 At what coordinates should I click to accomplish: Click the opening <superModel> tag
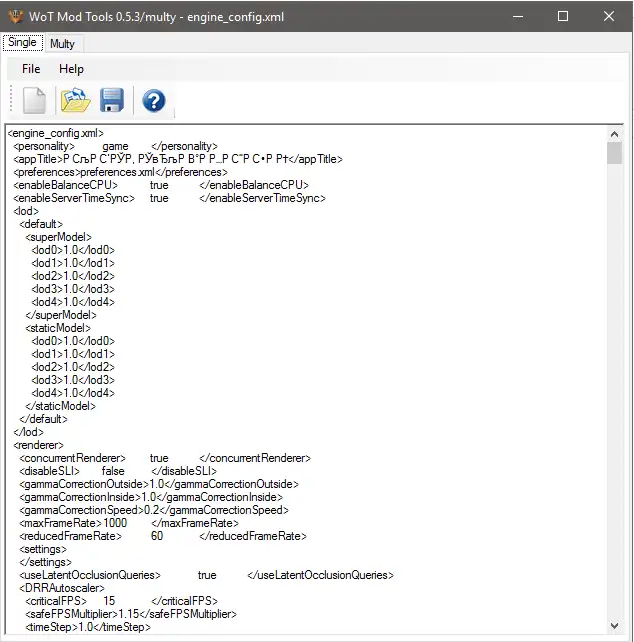tap(59, 237)
